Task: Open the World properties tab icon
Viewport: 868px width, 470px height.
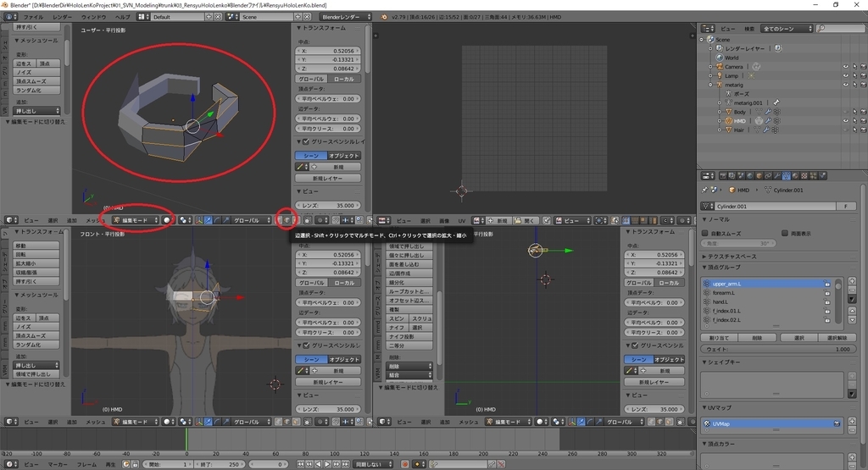Action: click(x=750, y=176)
